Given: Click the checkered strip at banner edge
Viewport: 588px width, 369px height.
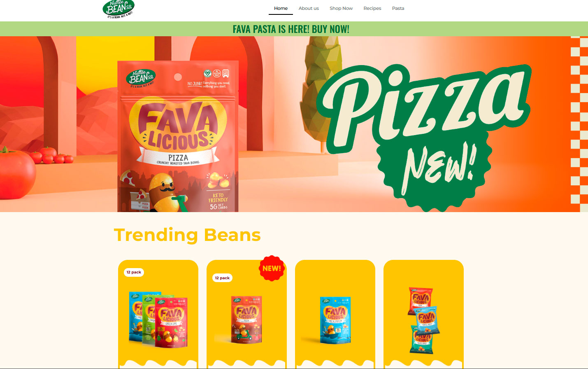Looking at the screenshot, I should [579, 124].
